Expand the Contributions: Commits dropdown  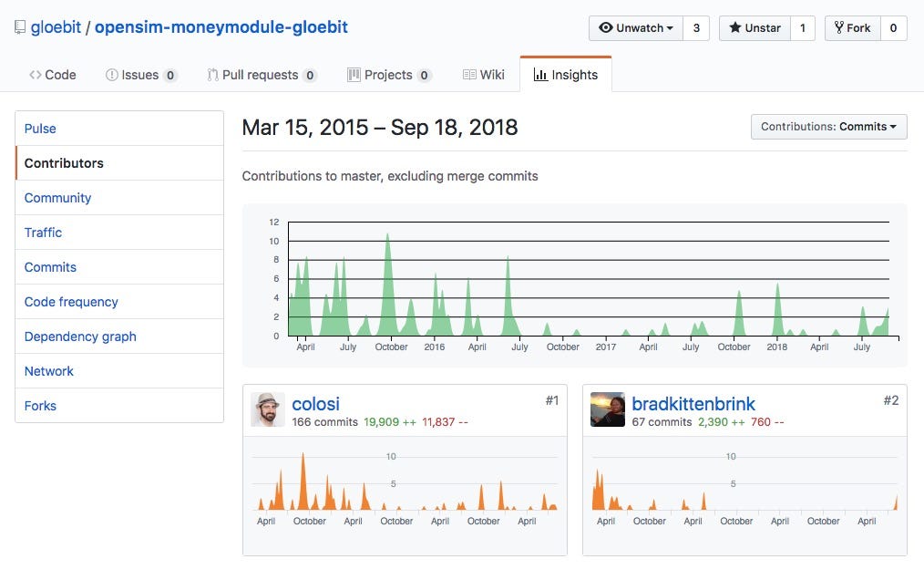pyautogui.click(x=828, y=127)
